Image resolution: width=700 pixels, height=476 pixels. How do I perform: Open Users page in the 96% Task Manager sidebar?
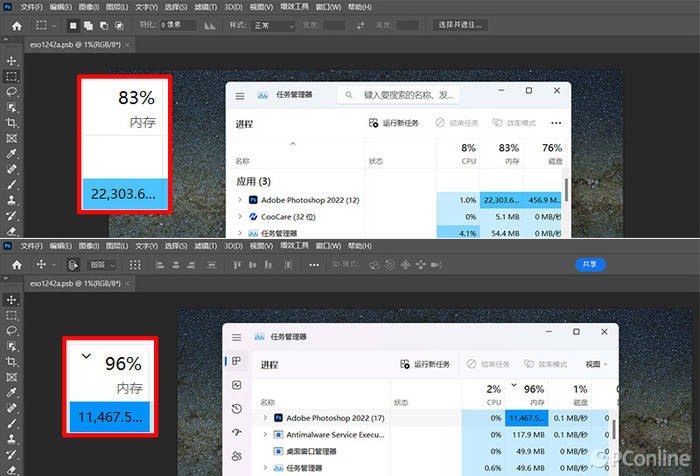[237, 456]
